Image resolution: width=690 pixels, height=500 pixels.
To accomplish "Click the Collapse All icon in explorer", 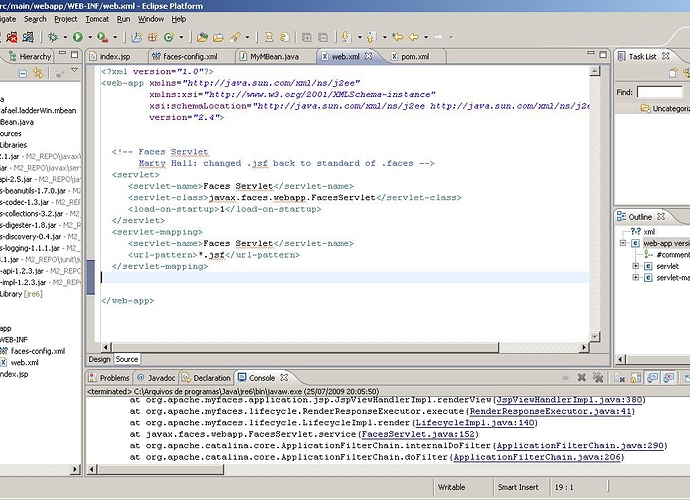I will click(x=22, y=74).
